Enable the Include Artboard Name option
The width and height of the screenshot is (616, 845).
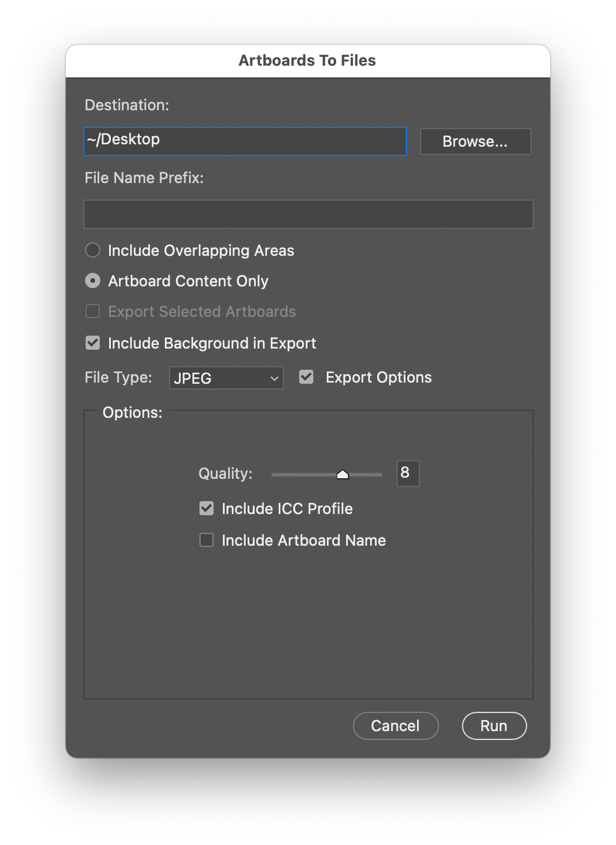pyautogui.click(x=206, y=540)
